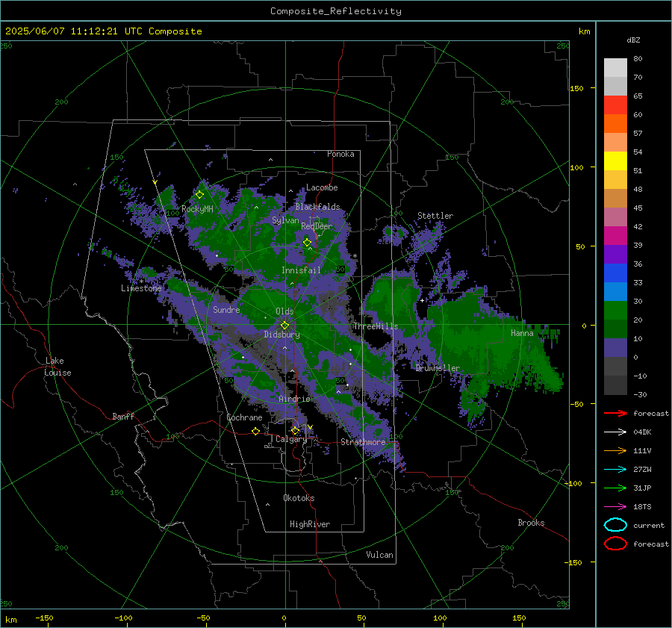
Task: Click the Airdrie city label
Action: pos(294,399)
